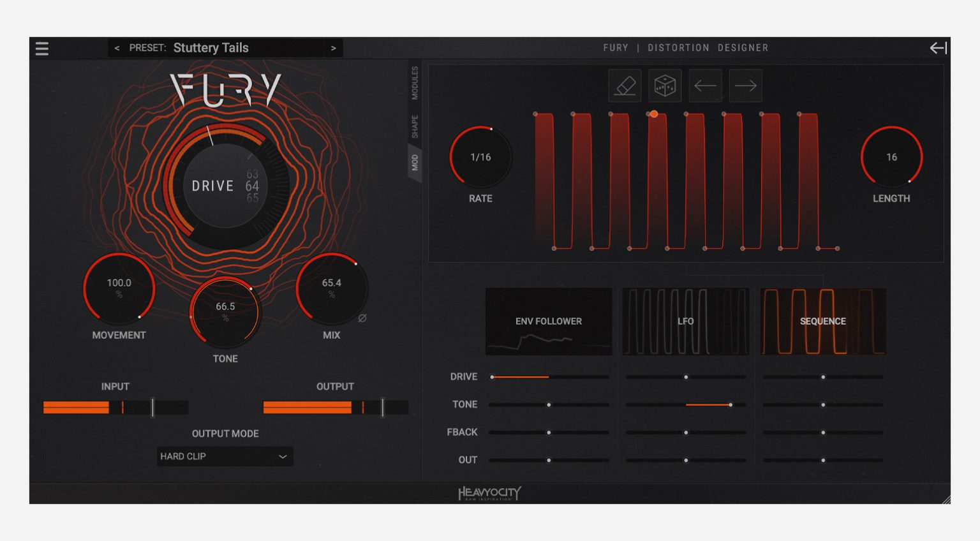Click the RATE knob showing 1/16
This screenshot has width=980, height=541.
[480, 156]
